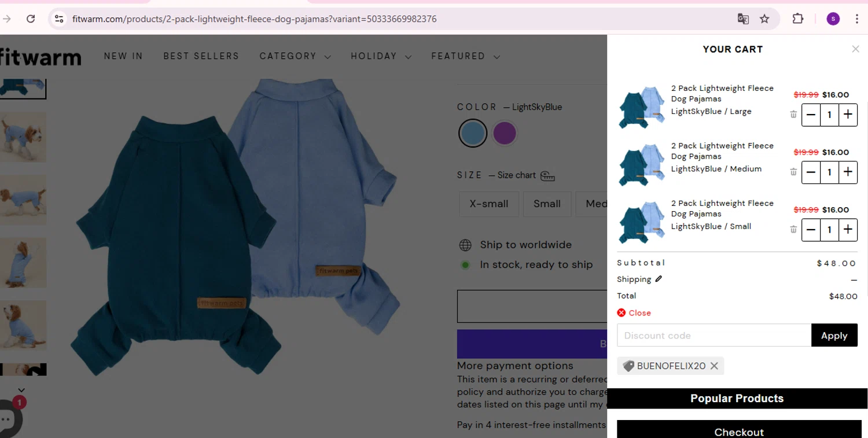Viewport: 868px width, 438px height.
Task: Choose size Small
Action: pos(547,204)
